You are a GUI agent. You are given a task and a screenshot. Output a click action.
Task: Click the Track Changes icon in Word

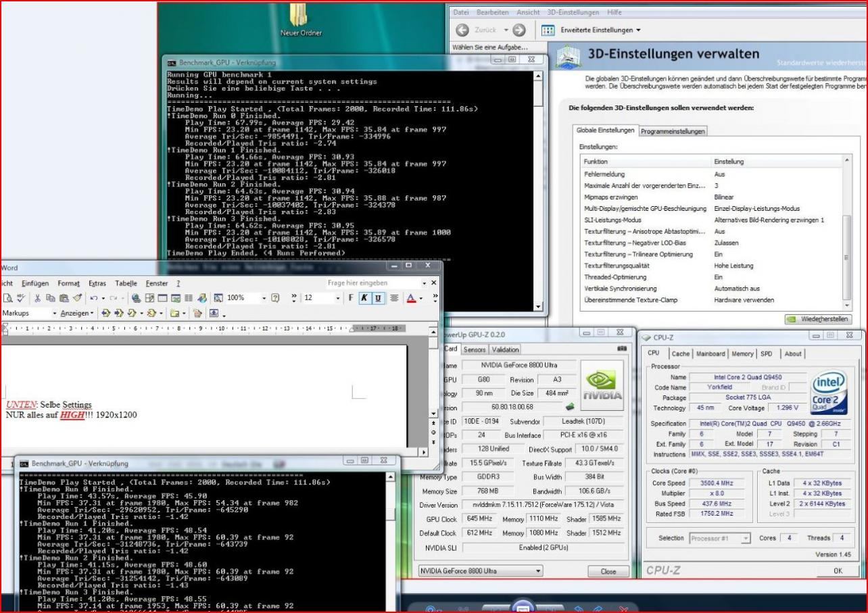click(197, 313)
